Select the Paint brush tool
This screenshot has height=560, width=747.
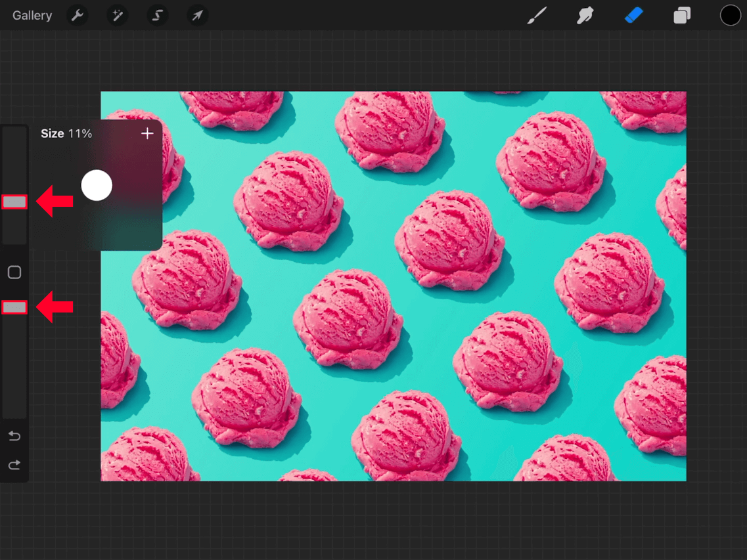(x=537, y=15)
